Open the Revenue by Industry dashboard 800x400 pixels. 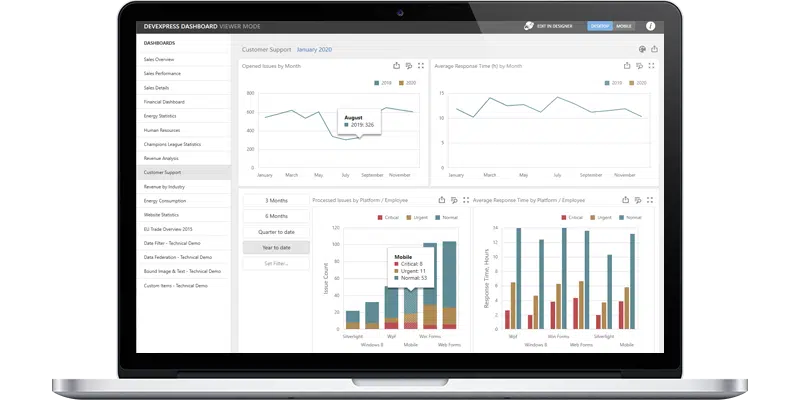184,187
